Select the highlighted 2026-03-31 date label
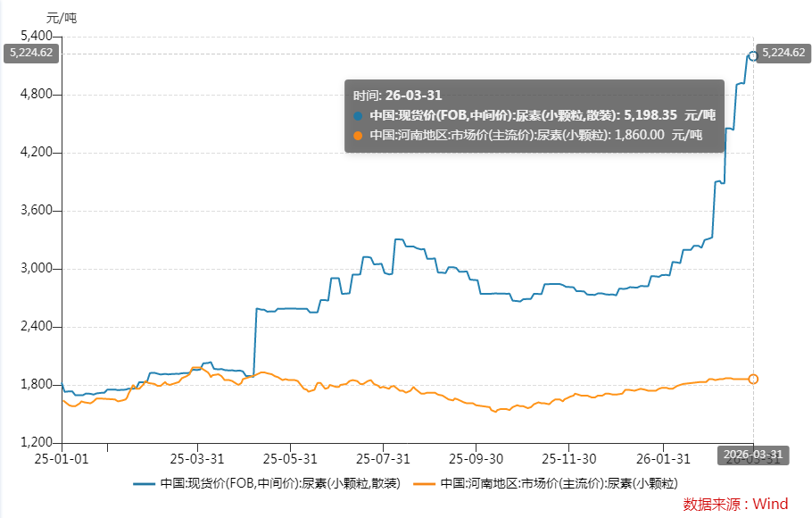The image size is (812, 518). tap(753, 455)
